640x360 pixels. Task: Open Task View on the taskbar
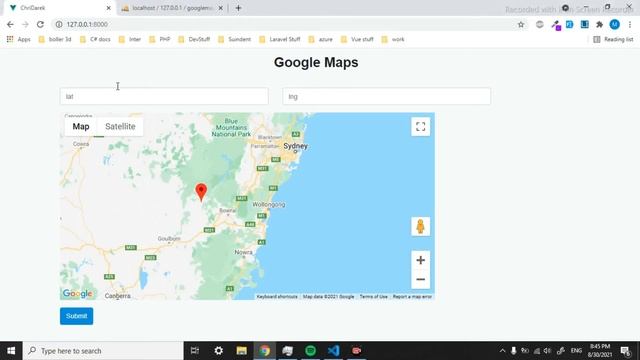pos(195,351)
